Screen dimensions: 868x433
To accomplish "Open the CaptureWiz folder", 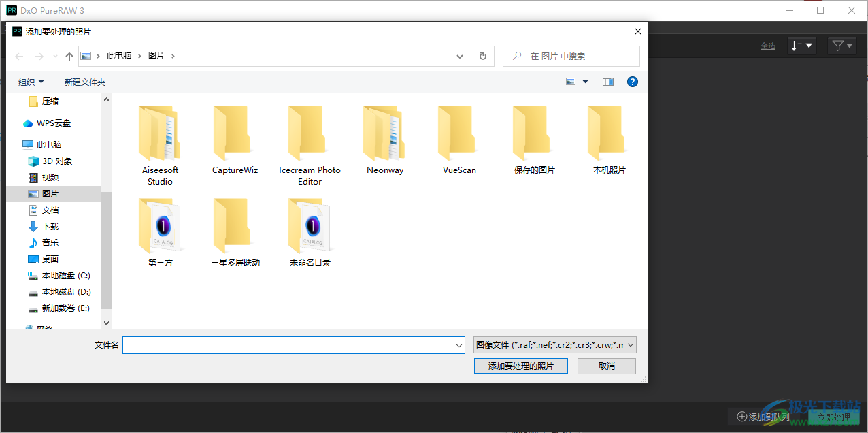I will coord(235,140).
